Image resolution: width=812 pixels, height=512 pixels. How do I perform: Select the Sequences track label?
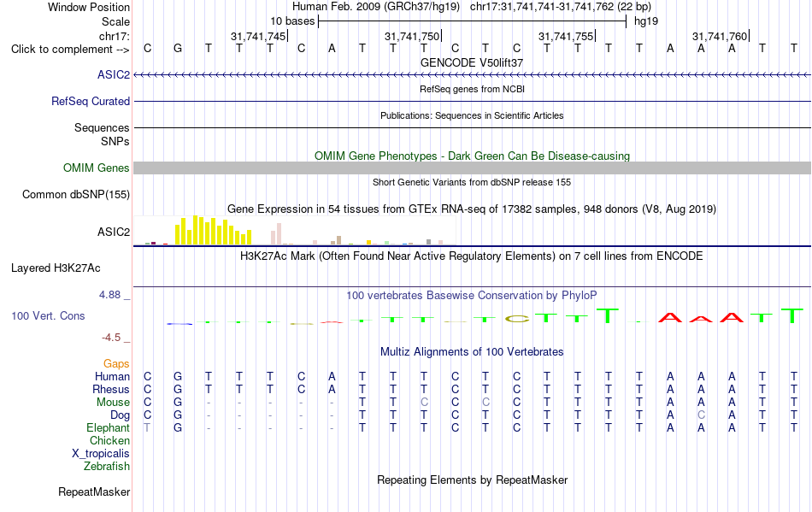point(102,127)
